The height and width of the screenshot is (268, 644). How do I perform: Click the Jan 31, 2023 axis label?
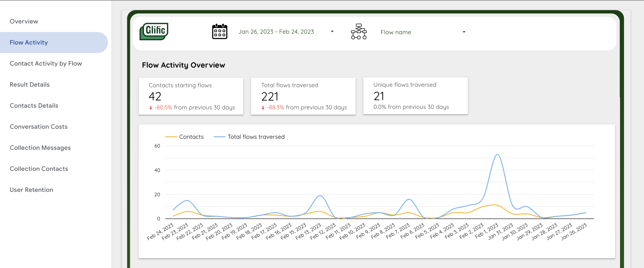pyautogui.click(x=500, y=232)
